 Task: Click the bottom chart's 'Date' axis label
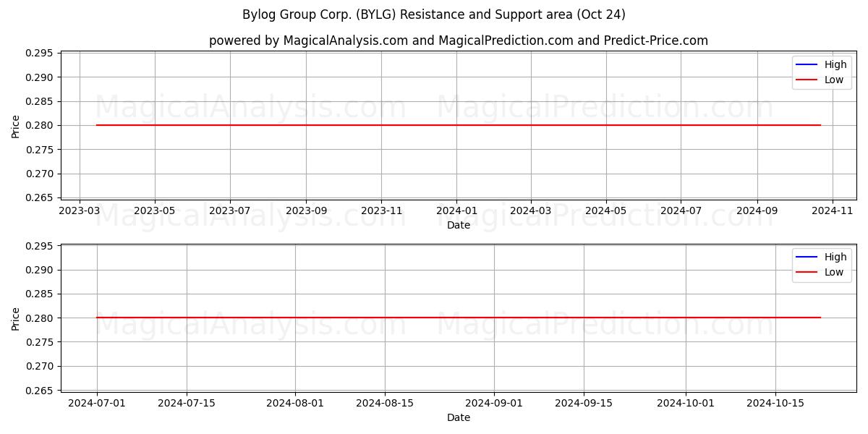pyautogui.click(x=459, y=417)
